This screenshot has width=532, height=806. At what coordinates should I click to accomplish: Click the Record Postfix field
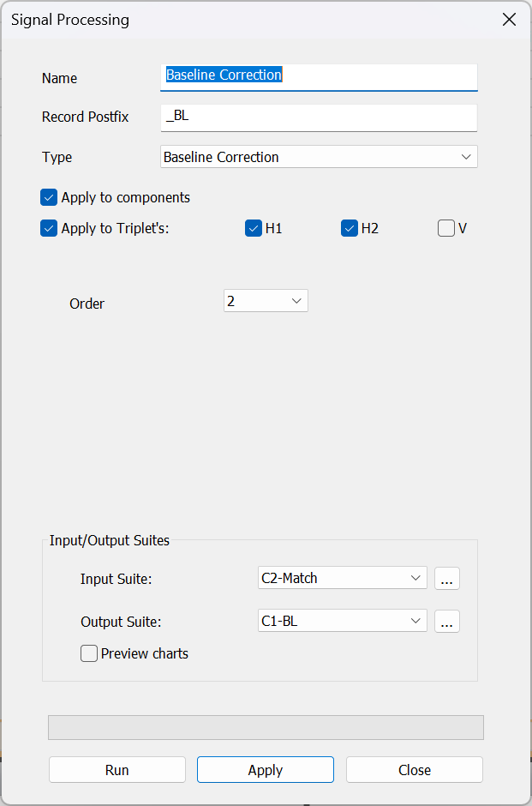[x=319, y=117]
